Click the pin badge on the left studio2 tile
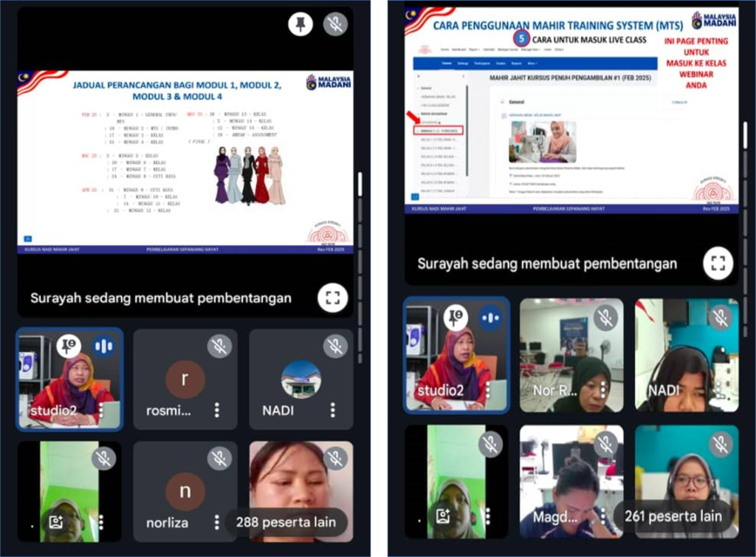The width and height of the screenshot is (756, 557). tap(69, 346)
